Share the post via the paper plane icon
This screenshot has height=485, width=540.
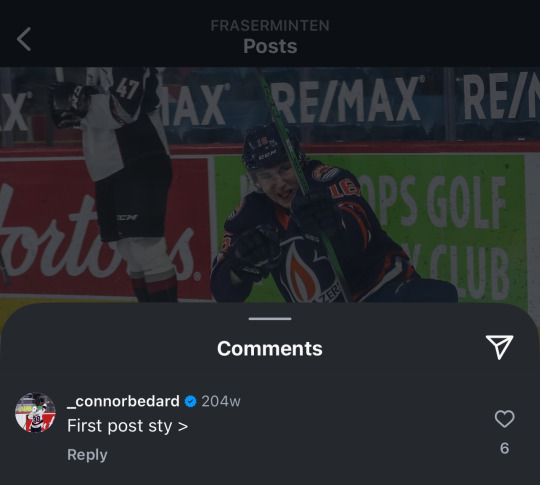coord(499,347)
